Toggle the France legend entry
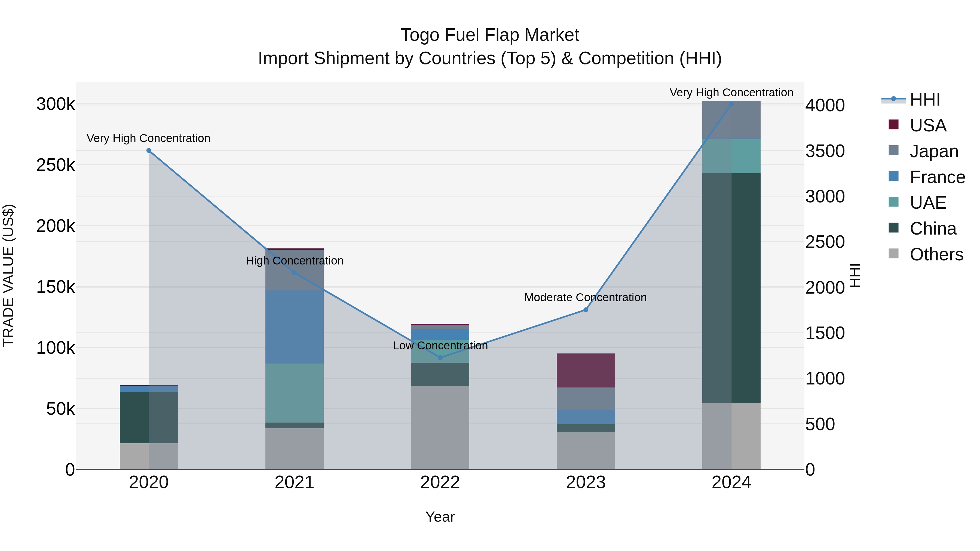 [926, 177]
